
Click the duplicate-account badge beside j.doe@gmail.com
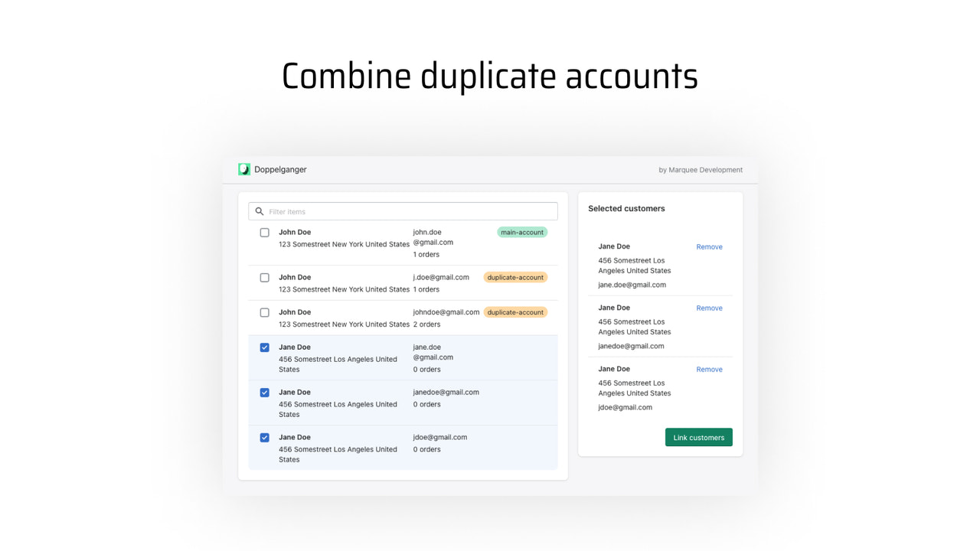coord(515,277)
